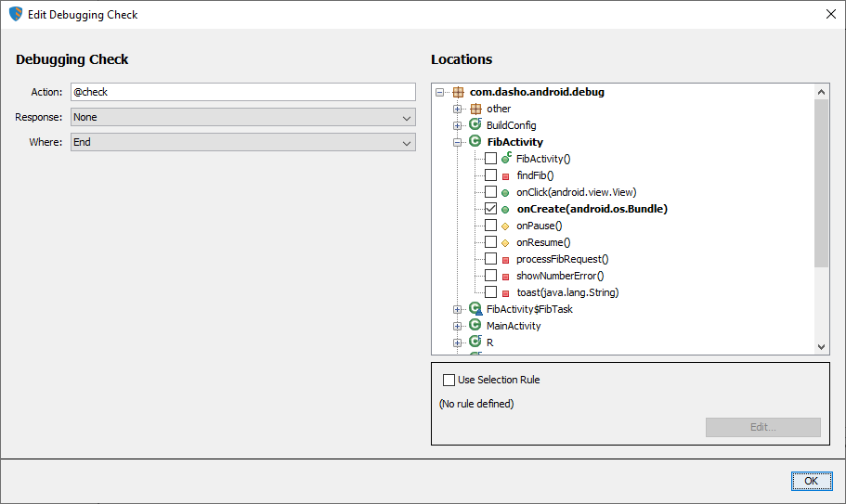Click the yellow protected icon beside onPause()
Image resolution: width=846 pixels, height=504 pixels.
click(x=505, y=226)
